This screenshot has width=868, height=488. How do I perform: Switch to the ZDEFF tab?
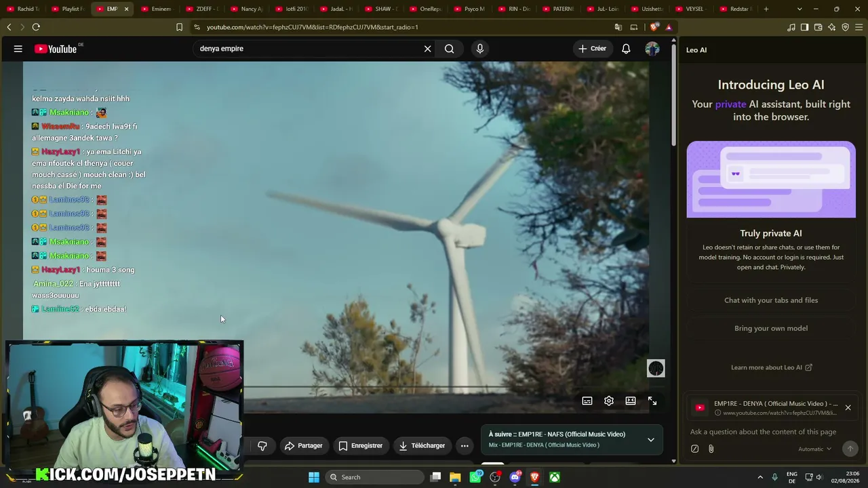point(202,9)
